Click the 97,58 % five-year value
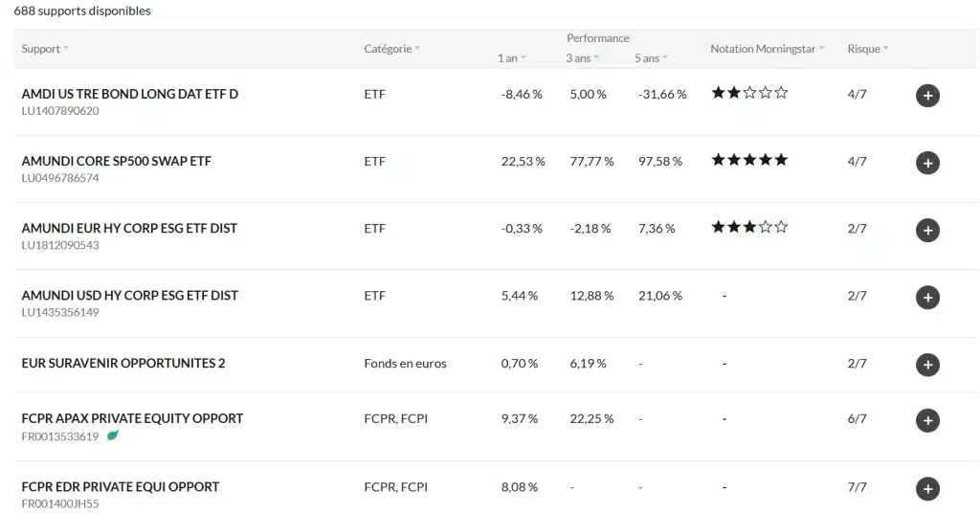Screen dimensions: 980x514 pyautogui.click(x=660, y=162)
